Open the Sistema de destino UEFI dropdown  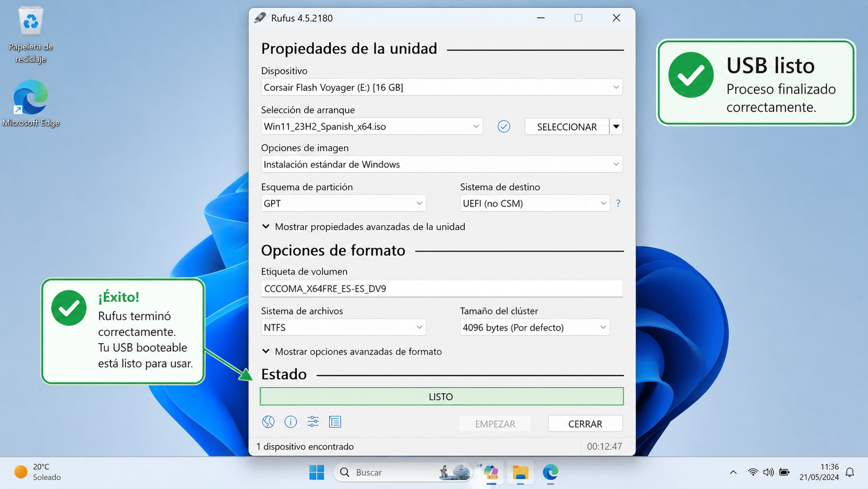point(535,203)
